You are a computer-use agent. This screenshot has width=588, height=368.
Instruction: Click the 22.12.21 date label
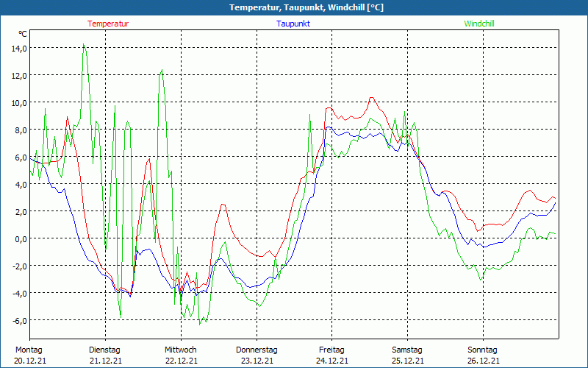tap(180, 361)
